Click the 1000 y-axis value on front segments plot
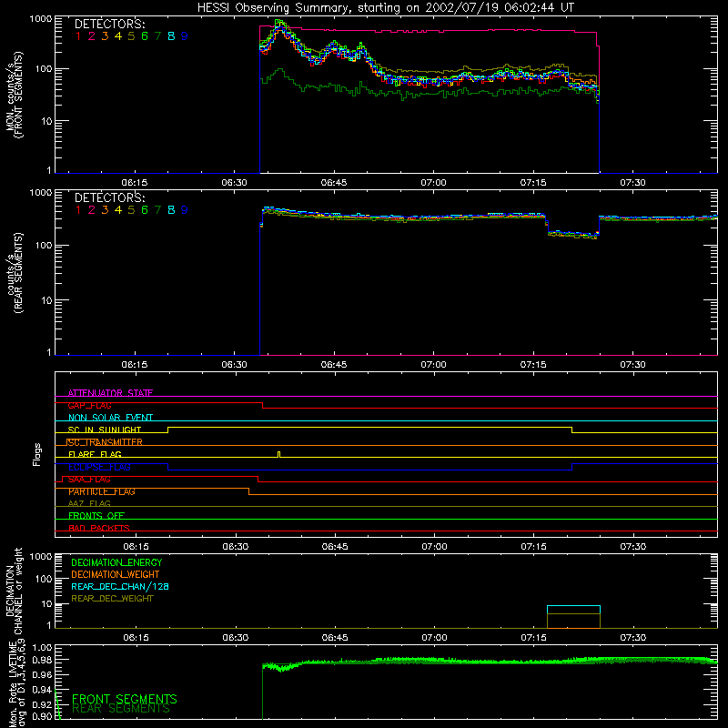This screenshot has width=728, height=728. (40, 19)
